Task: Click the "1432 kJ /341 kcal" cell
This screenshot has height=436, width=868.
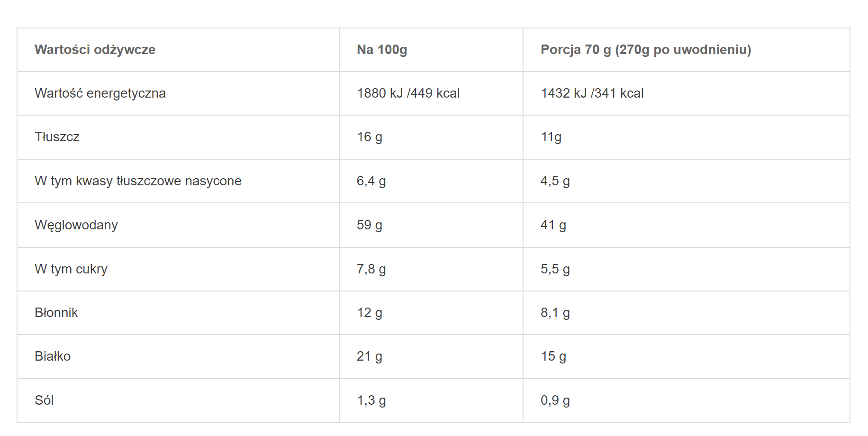Action: [x=592, y=93]
